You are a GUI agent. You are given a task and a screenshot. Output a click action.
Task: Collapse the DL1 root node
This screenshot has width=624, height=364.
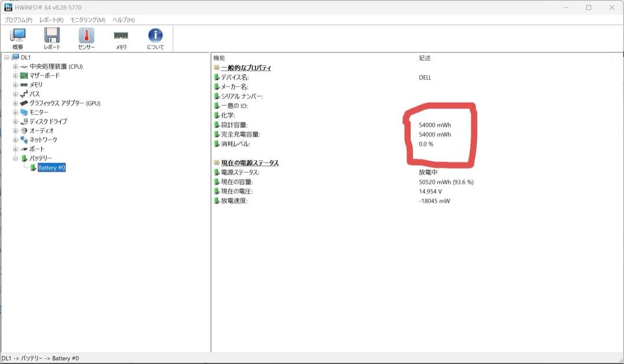pyautogui.click(x=6, y=57)
